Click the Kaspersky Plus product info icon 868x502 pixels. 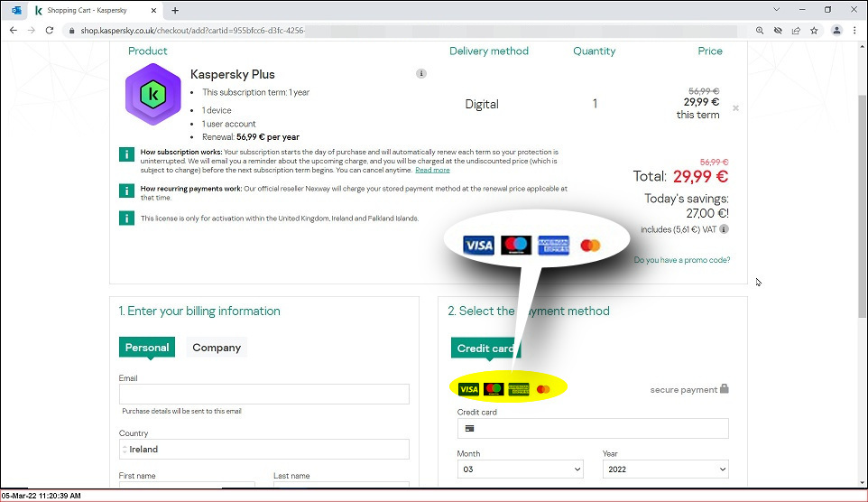point(421,74)
